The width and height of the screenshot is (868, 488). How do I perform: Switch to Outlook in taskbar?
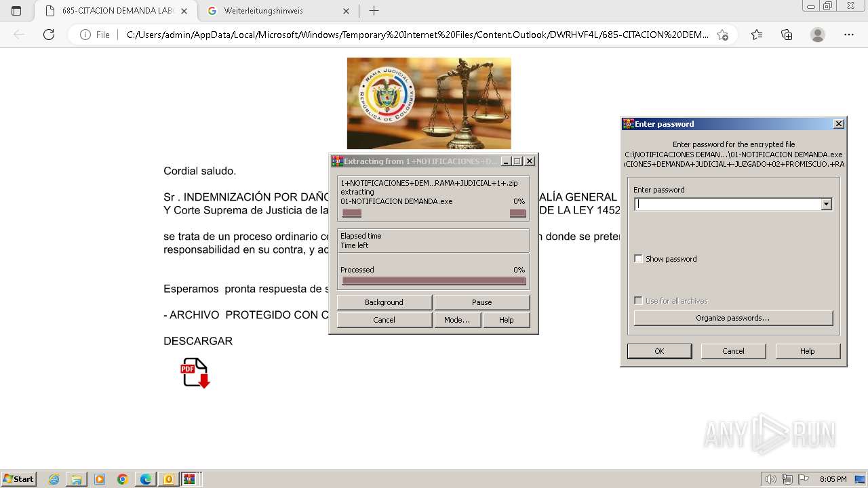pyautogui.click(x=168, y=479)
